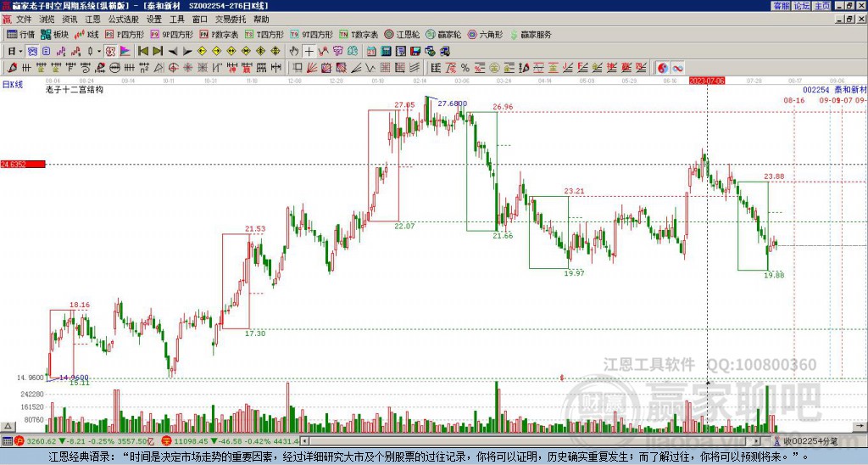Open the 公式选股 menu
This screenshot has height=465, width=868.
(x=124, y=20)
